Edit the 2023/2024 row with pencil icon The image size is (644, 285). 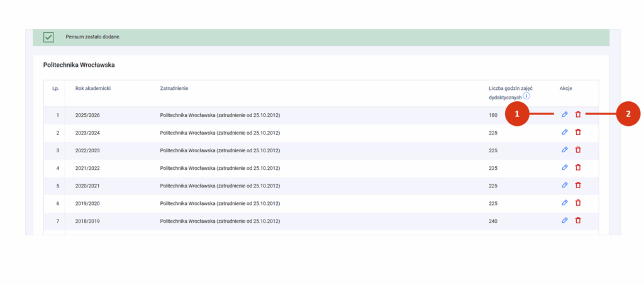point(565,132)
